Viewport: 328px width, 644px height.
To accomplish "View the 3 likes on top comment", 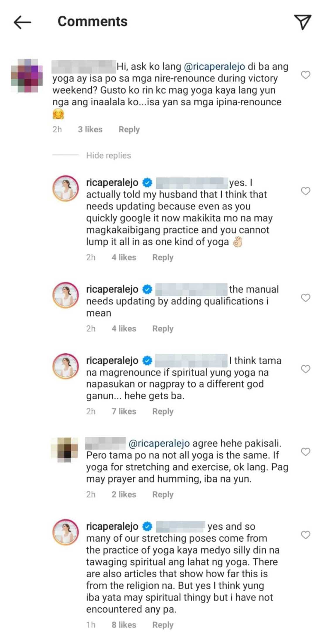I will [x=90, y=130].
